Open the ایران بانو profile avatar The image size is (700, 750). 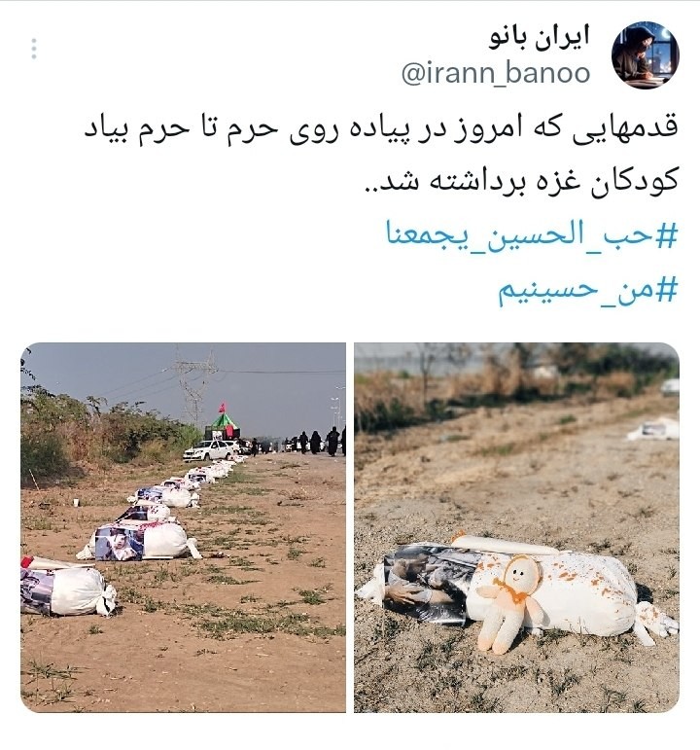click(x=645, y=55)
